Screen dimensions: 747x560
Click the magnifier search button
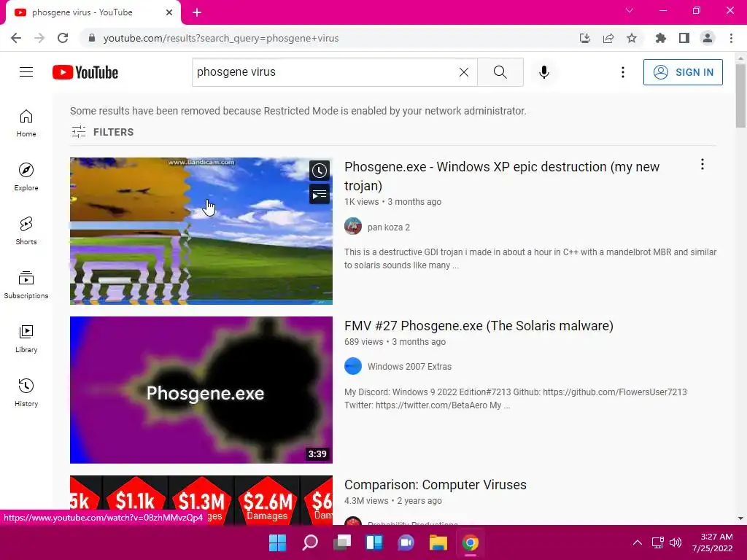point(500,72)
